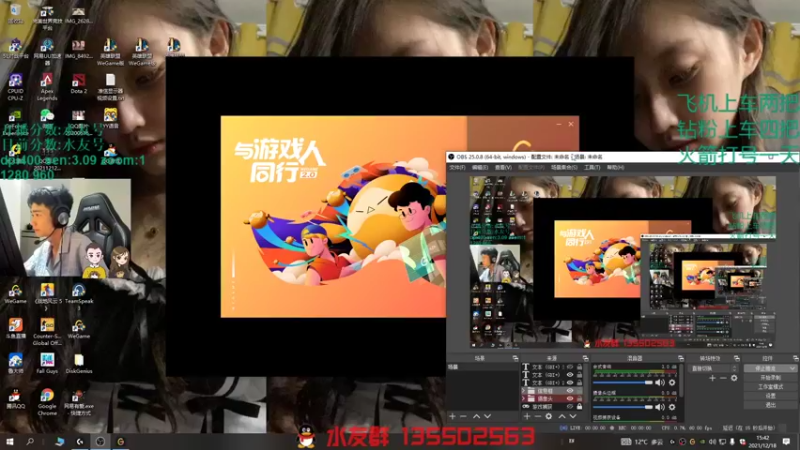800x450 pixels.
Task: Toggle visibility of window capture source
Action: (570, 407)
